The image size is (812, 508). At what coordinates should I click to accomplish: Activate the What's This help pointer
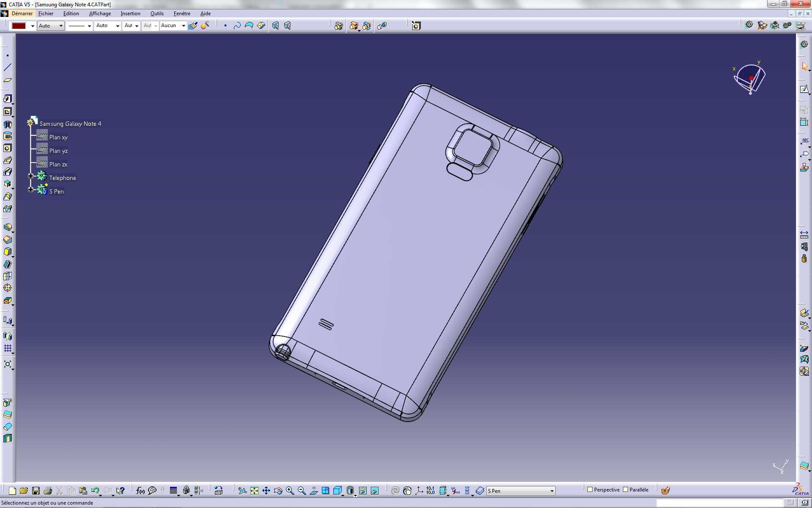pos(121,491)
